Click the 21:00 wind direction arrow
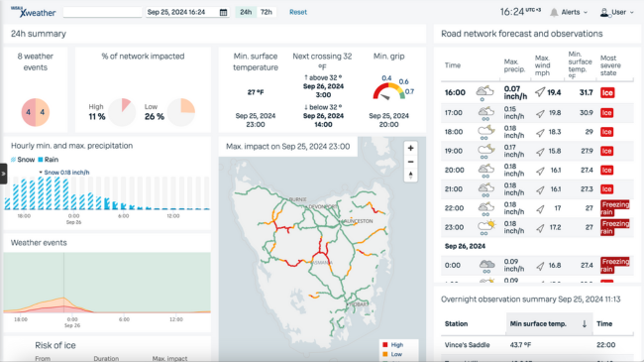Viewport: 644px width, 362px height. click(540, 190)
